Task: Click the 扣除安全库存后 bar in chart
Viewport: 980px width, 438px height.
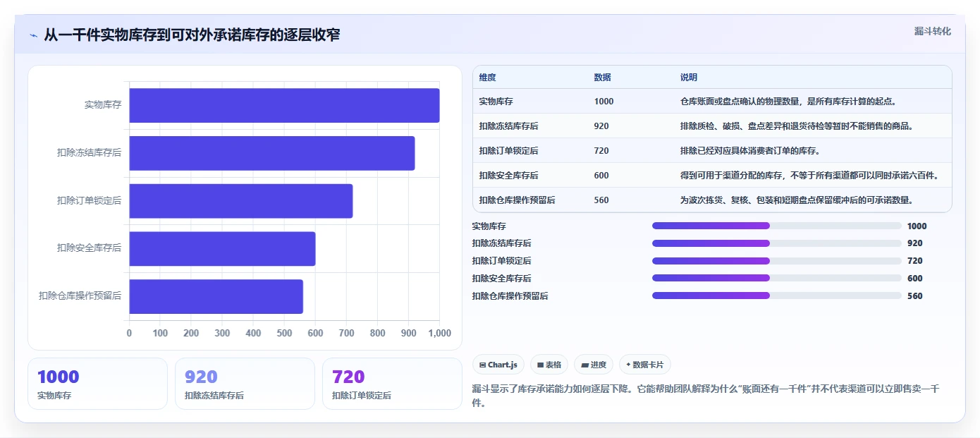Action: 222,248
